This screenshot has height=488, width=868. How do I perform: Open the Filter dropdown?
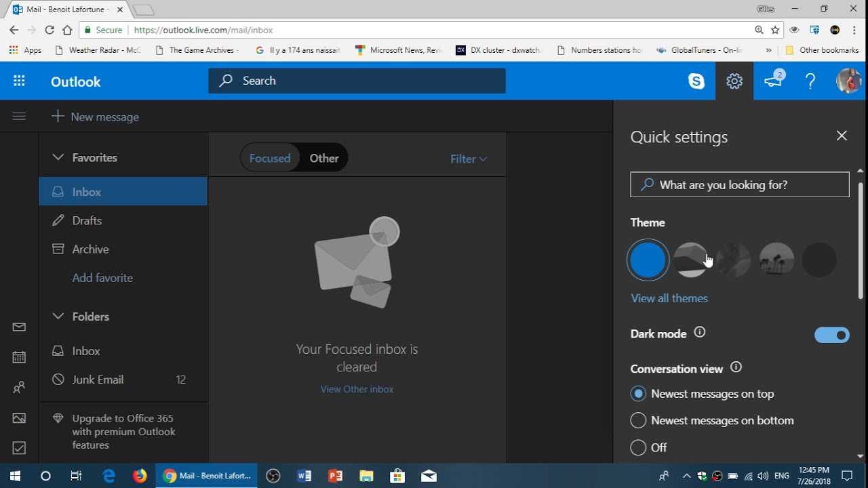[469, 159]
